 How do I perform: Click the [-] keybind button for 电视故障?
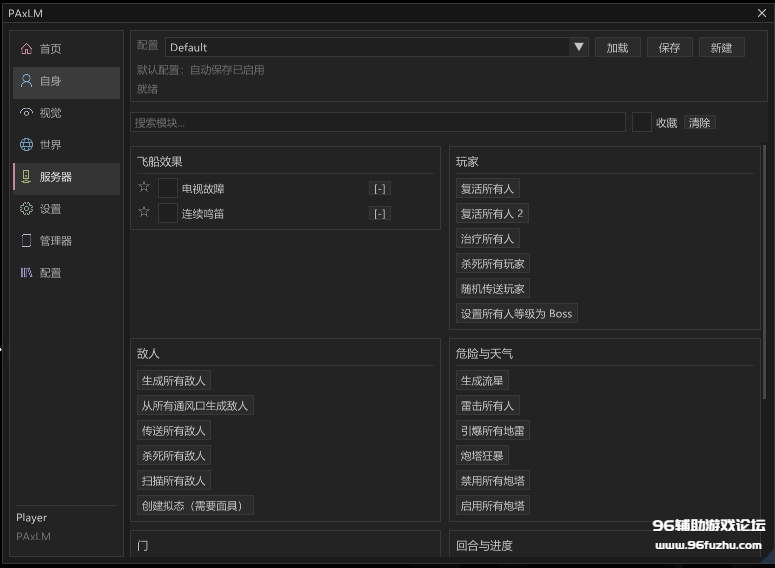pyautogui.click(x=380, y=189)
